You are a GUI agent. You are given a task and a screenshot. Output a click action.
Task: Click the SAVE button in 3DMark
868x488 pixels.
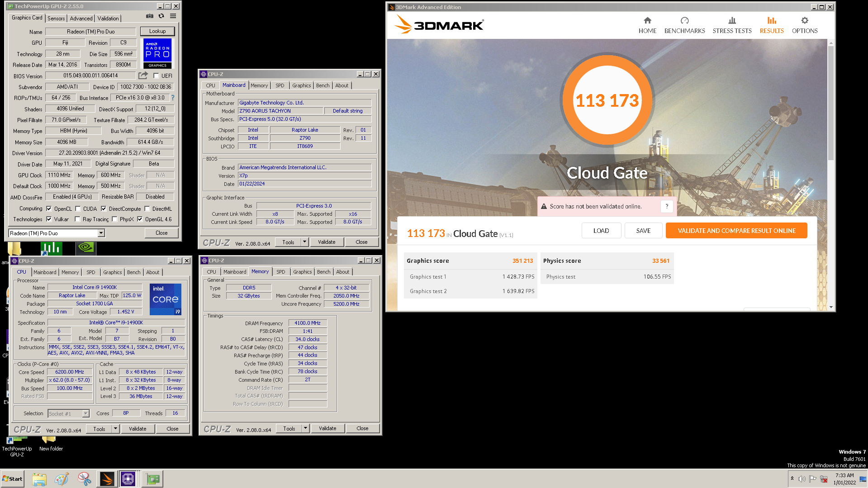(643, 231)
